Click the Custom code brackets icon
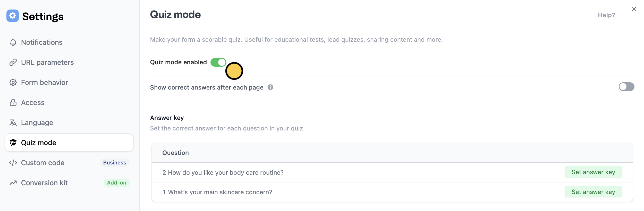Image resolution: width=644 pixels, height=211 pixels. [x=13, y=163]
